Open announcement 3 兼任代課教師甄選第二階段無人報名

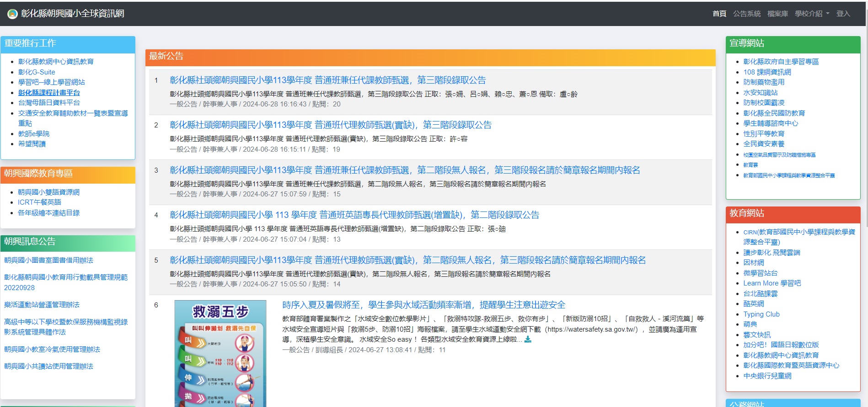click(405, 170)
